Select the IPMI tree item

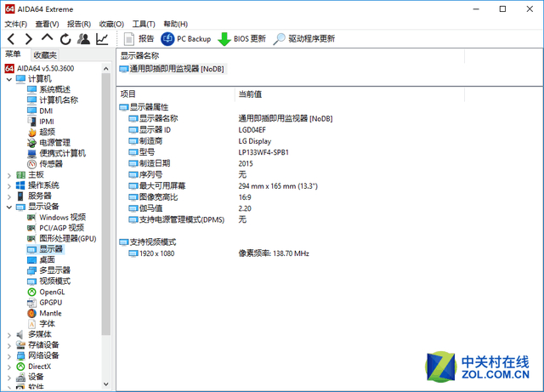click(41, 122)
